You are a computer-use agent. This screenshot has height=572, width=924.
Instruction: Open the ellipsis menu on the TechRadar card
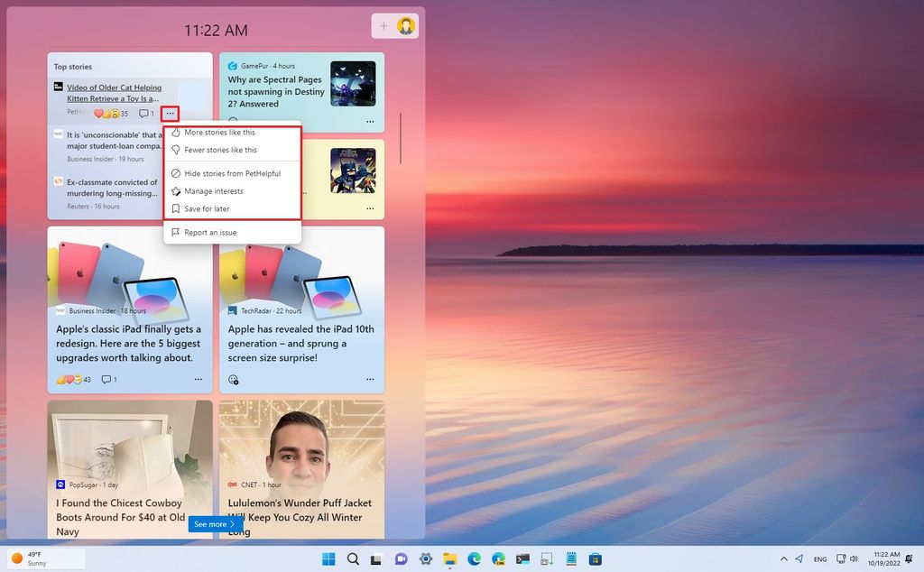370,379
